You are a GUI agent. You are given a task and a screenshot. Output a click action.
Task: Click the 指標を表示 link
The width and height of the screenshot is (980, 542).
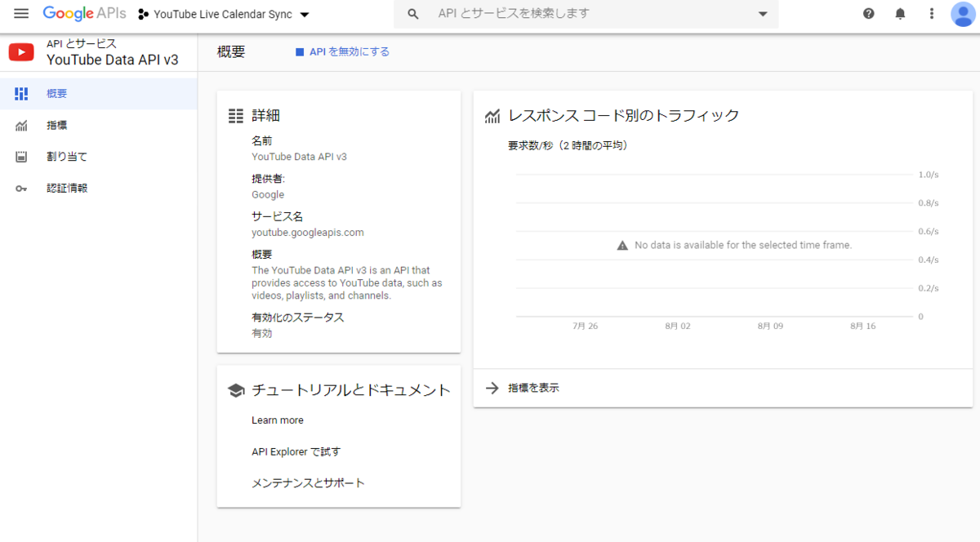533,388
